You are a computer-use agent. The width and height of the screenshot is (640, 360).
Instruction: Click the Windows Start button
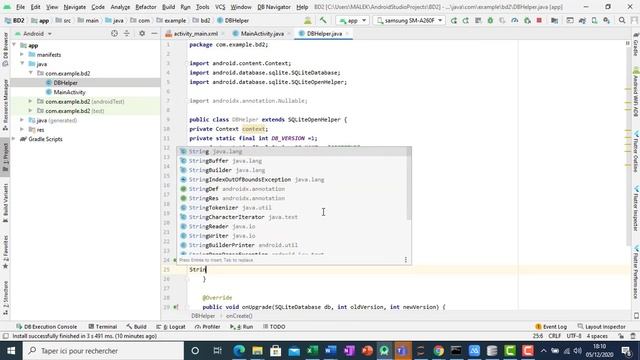point(11,351)
